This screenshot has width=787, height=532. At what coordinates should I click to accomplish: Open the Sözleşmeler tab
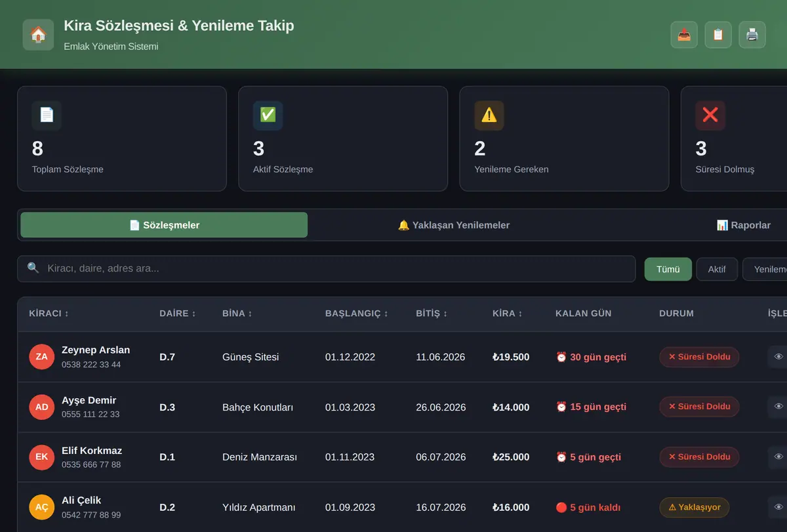tap(164, 225)
